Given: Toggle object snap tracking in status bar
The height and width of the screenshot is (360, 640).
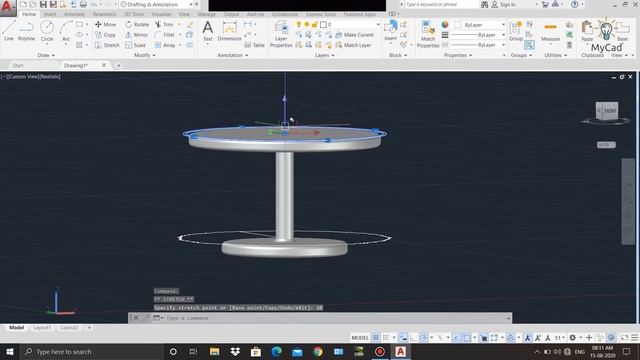Looking at the screenshot, I should [456, 338].
